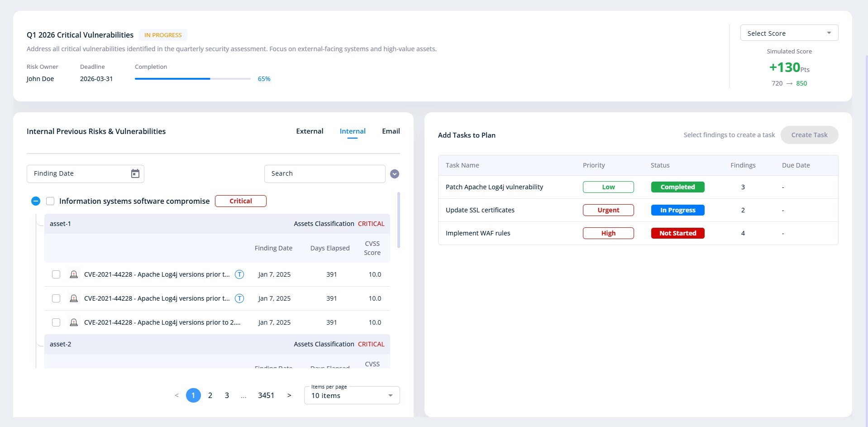This screenshot has width=868, height=427.
Task: Click the Completion progress bar
Action: 192,79
